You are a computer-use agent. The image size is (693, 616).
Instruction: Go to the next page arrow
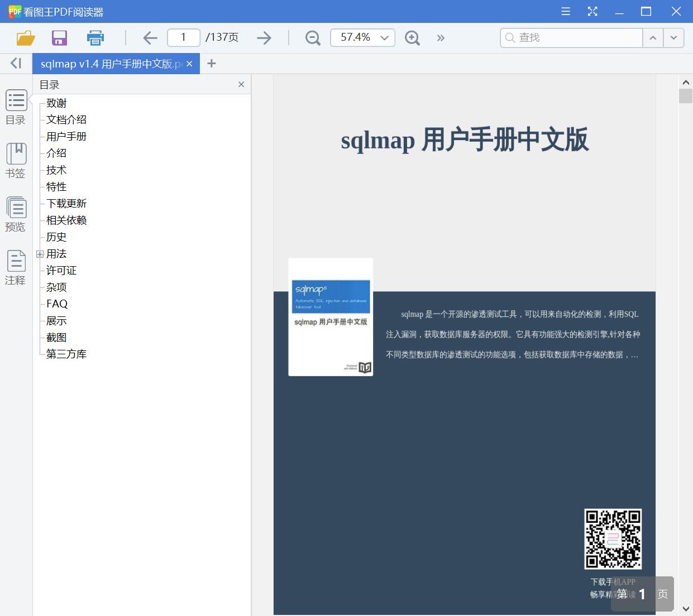(x=264, y=37)
